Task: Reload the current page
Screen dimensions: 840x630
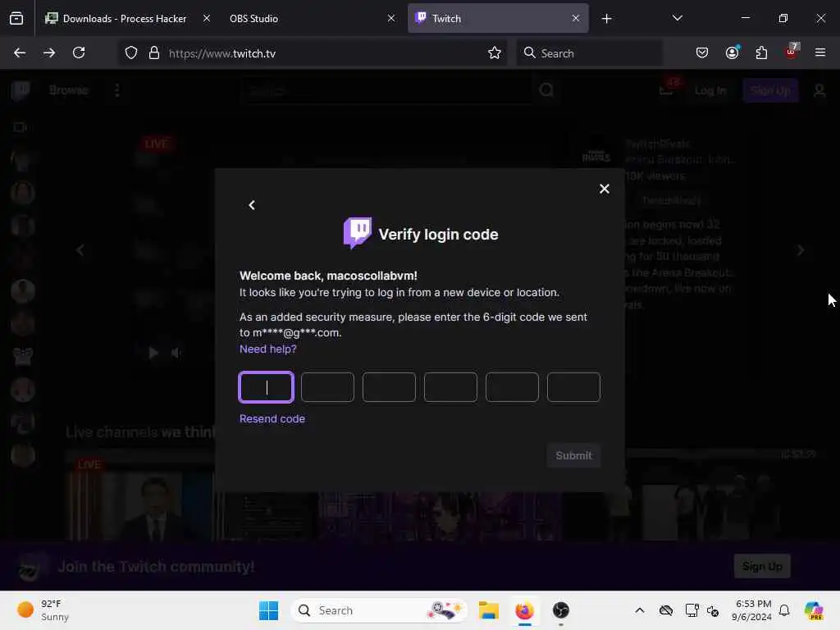Action: coord(79,52)
